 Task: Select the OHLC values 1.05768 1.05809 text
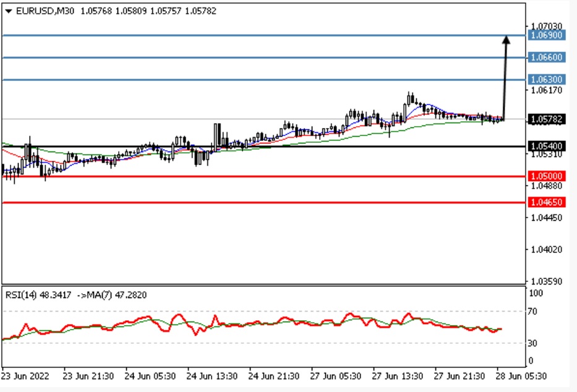[115, 11]
